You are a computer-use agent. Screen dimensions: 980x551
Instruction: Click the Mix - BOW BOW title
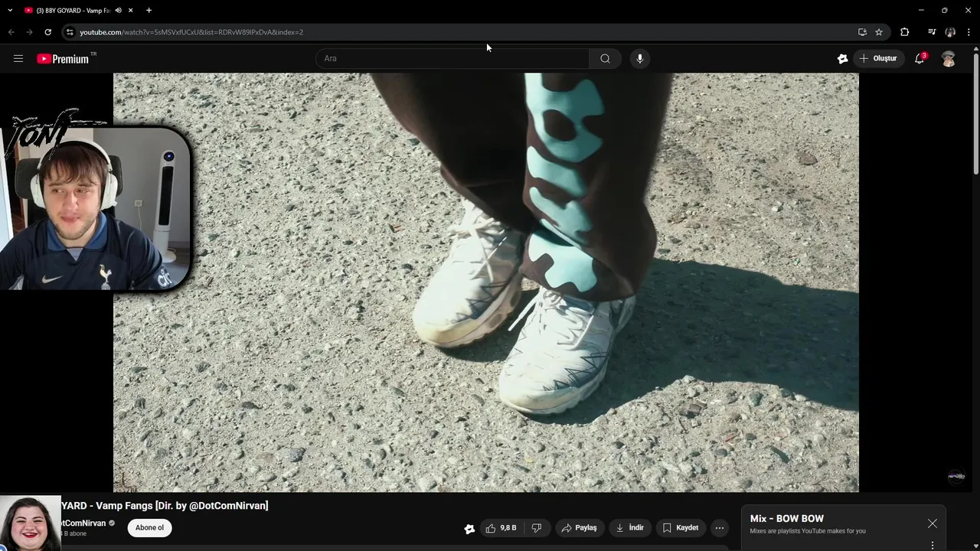coord(787,519)
